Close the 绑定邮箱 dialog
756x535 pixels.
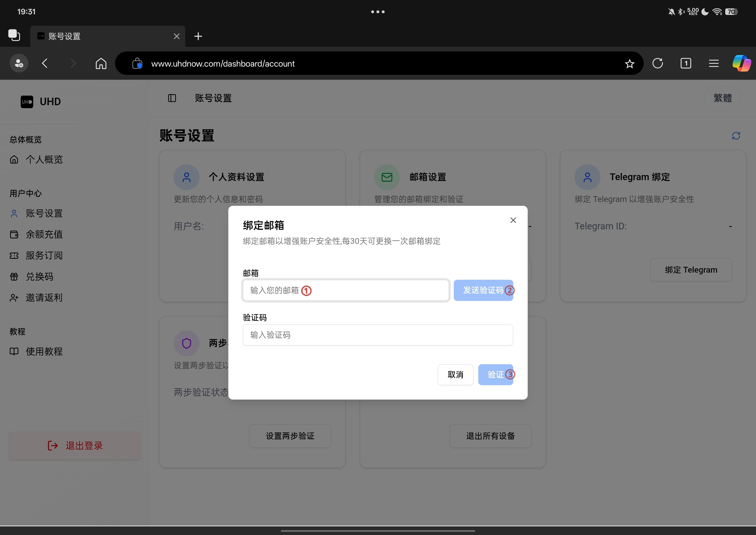[513, 220]
